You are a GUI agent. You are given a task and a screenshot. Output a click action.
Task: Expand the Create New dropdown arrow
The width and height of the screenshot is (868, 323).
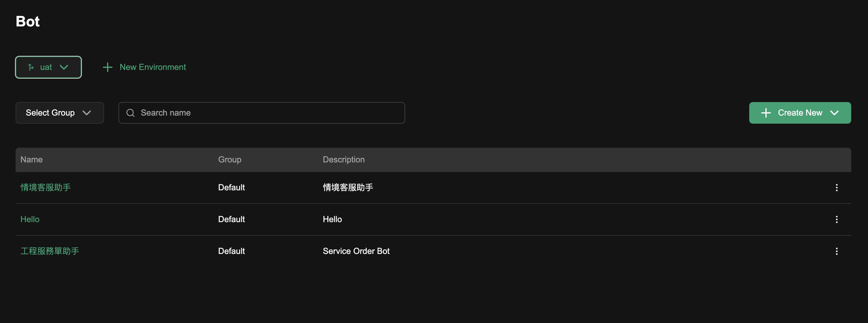click(834, 113)
